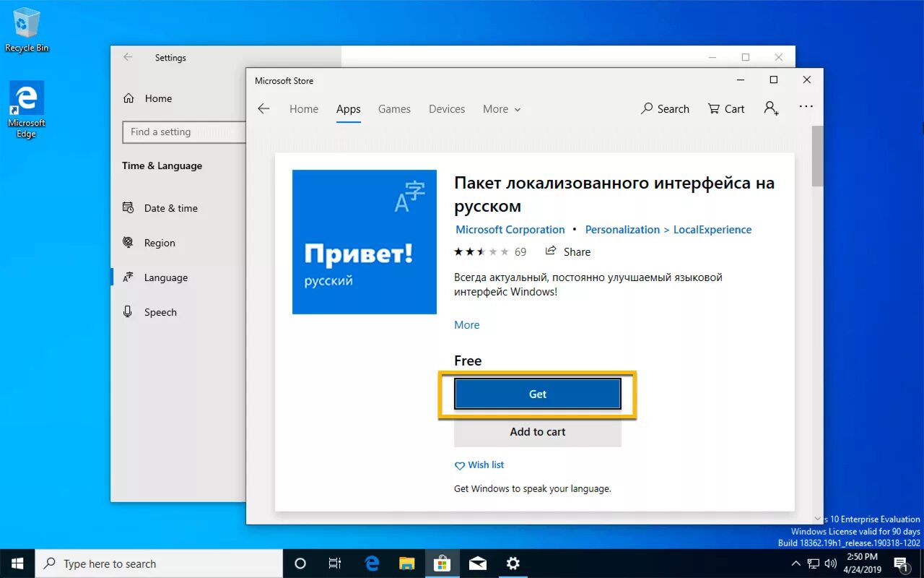Select Language in Settings sidebar
The width and height of the screenshot is (924, 578).
155,277
